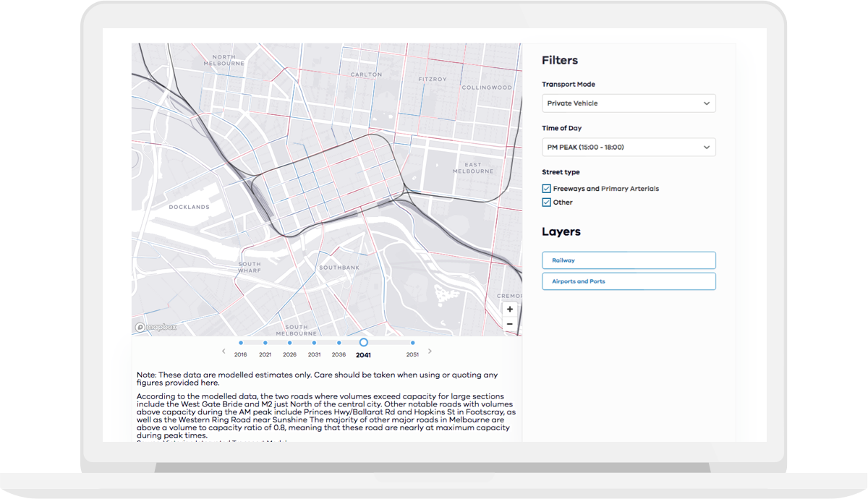Enable the Railway layer
868x499 pixels.
[629, 260]
